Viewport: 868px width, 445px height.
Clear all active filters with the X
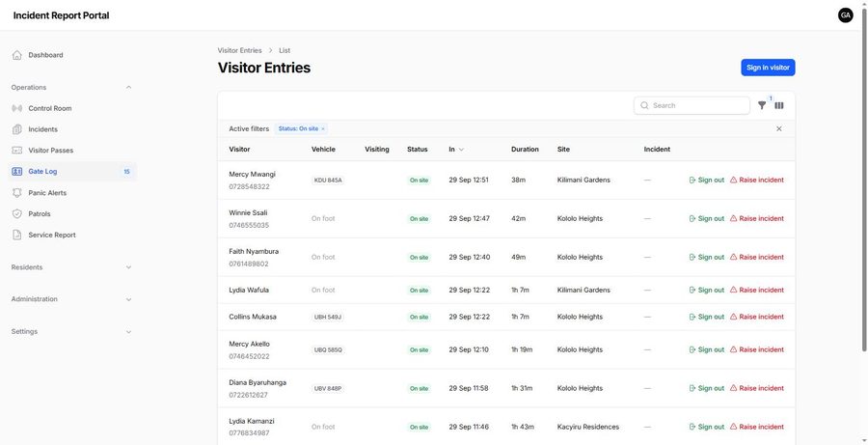click(779, 128)
